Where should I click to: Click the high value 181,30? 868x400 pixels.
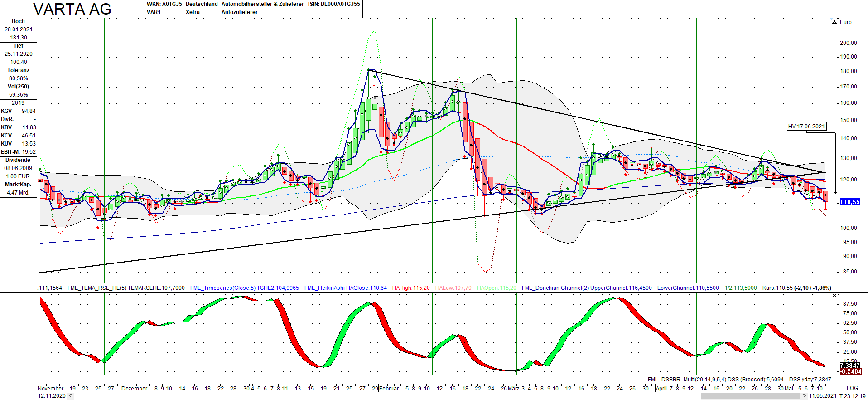19,38
